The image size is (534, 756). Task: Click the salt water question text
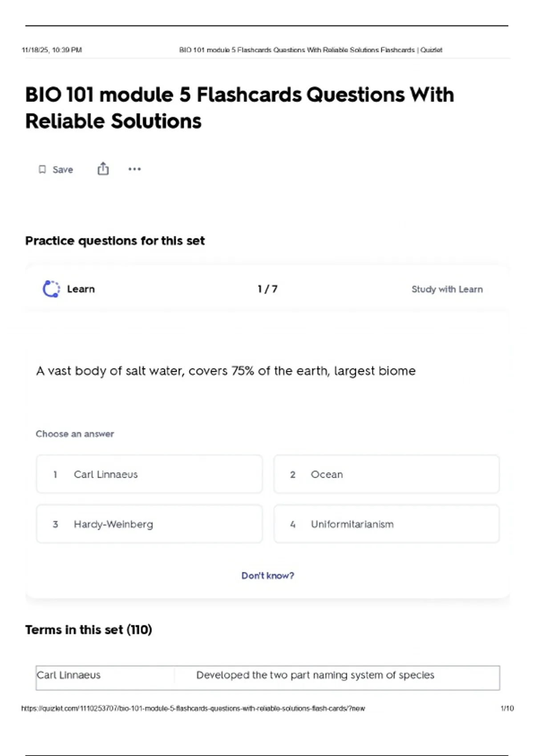(226, 371)
